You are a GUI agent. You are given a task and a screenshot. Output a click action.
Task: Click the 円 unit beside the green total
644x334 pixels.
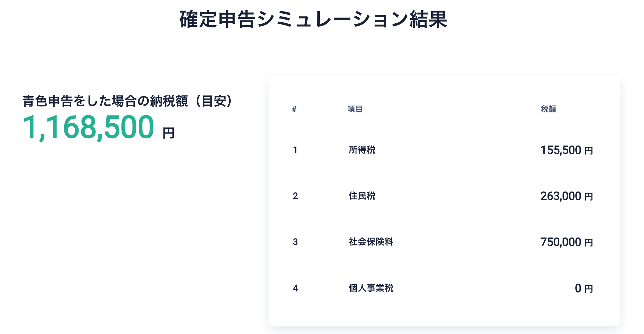(168, 133)
